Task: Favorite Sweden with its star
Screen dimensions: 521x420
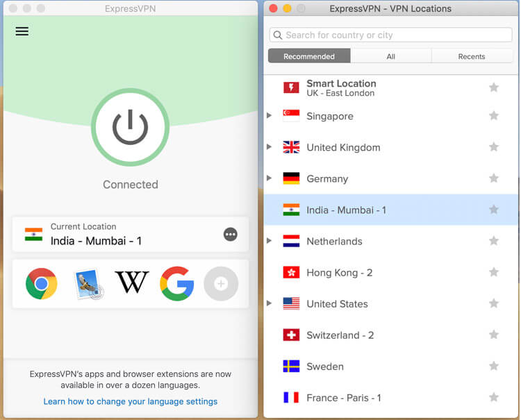Action: pos(494,366)
